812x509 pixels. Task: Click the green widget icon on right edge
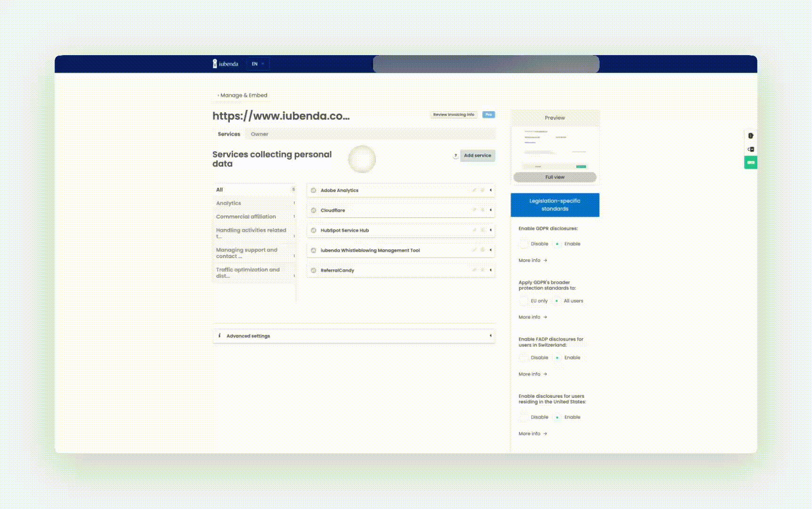[x=751, y=163]
